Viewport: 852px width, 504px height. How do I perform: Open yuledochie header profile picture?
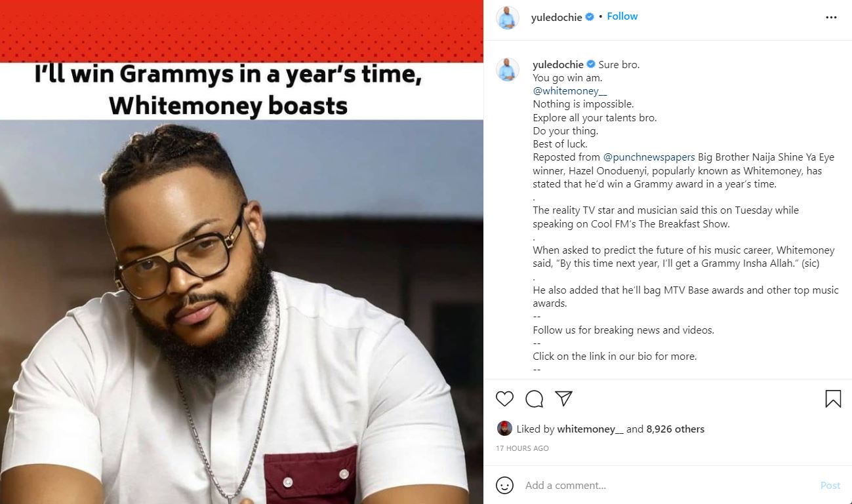click(507, 18)
